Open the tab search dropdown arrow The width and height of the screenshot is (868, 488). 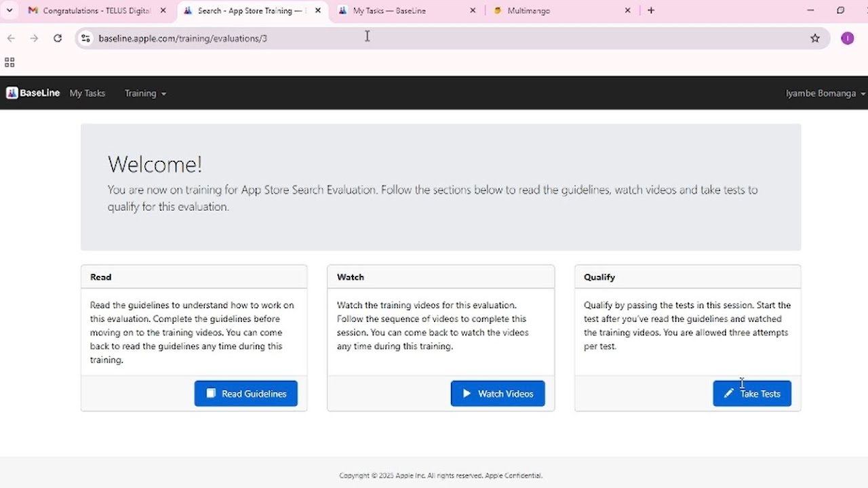tap(9, 11)
